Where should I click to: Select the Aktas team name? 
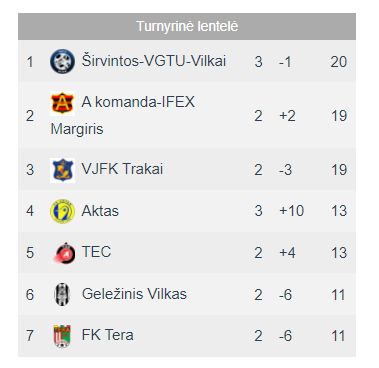(x=100, y=211)
